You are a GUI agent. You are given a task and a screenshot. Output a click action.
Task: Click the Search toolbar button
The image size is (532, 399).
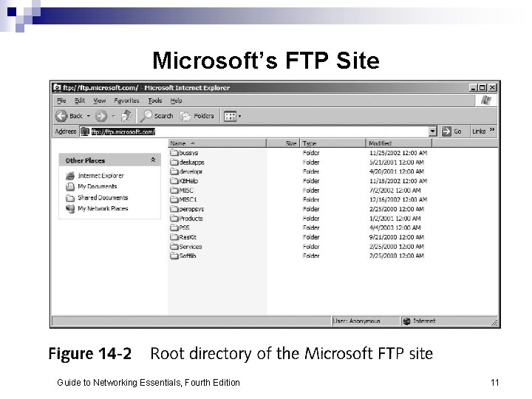(x=157, y=116)
